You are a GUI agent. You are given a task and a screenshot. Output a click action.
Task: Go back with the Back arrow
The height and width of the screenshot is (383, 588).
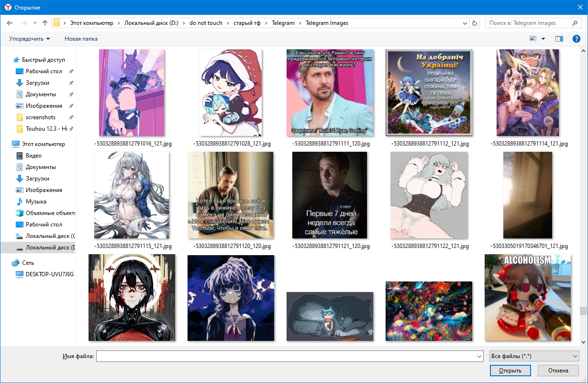click(x=10, y=23)
